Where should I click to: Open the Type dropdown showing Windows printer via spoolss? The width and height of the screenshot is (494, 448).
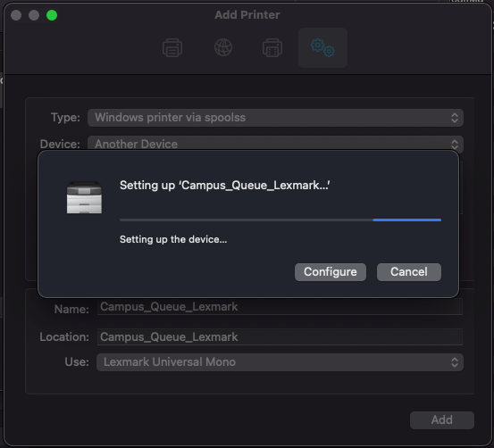click(x=275, y=118)
